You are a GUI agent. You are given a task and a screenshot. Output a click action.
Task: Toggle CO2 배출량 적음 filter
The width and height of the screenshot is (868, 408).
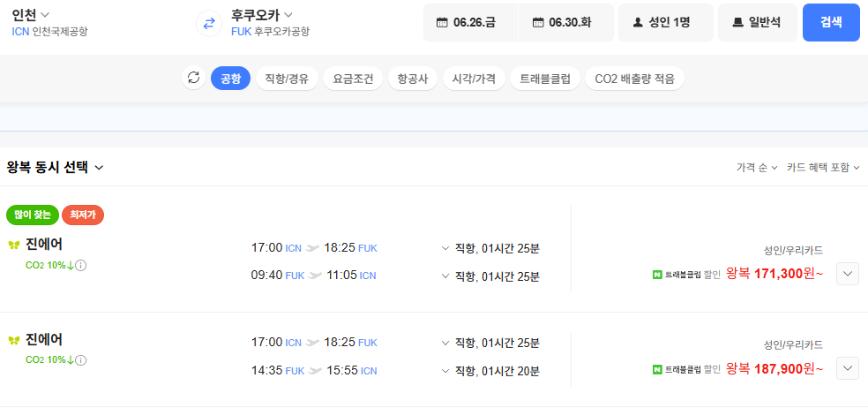635,79
